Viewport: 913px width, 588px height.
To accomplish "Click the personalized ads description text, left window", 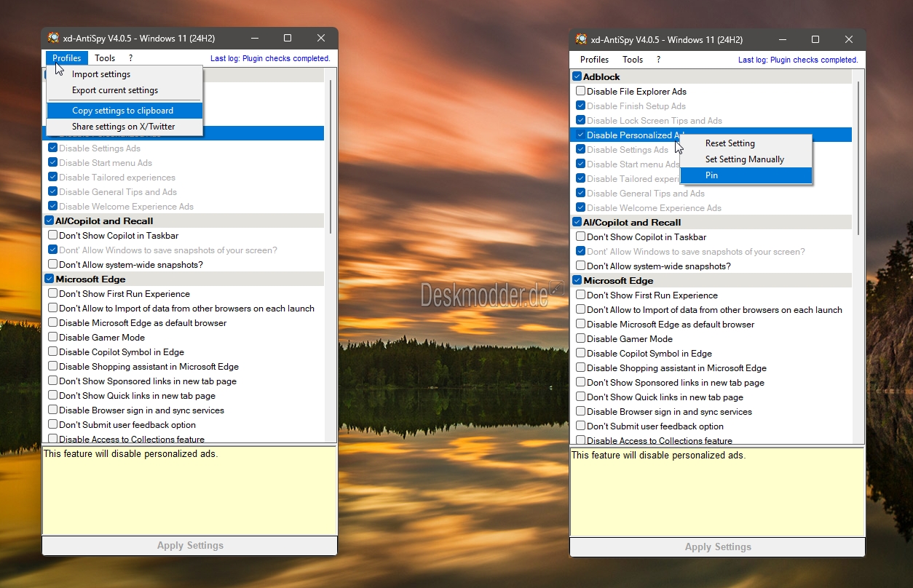I will click(130, 454).
